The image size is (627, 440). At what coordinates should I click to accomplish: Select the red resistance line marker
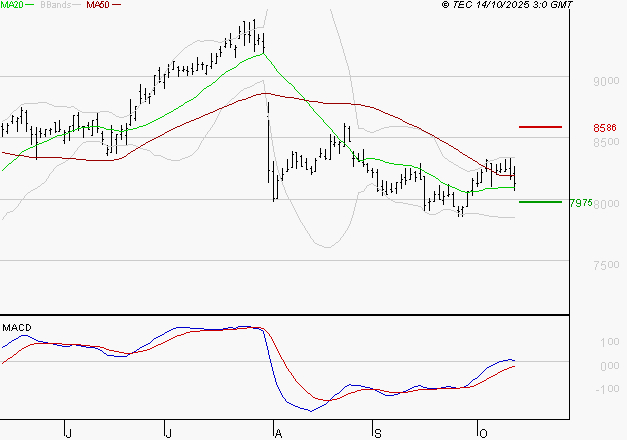[540, 127]
